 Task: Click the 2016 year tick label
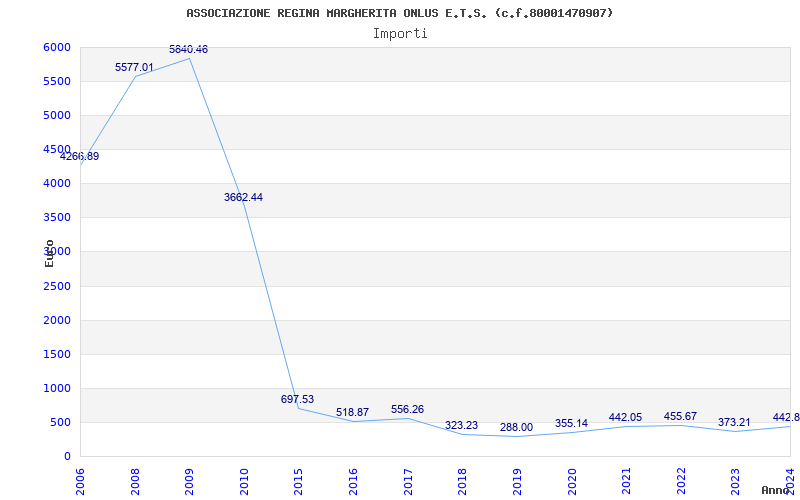coord(353,482)
